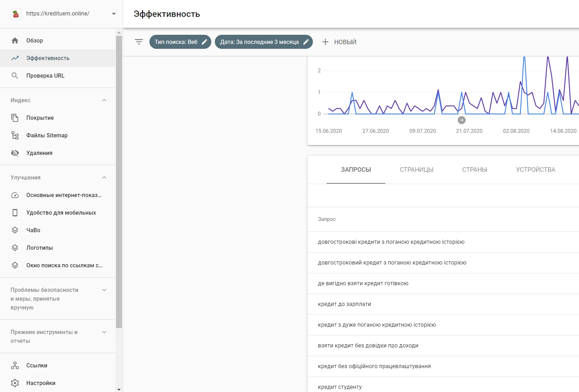Edit the date range filter chip
579x392 pixels.
coord(263,42)
